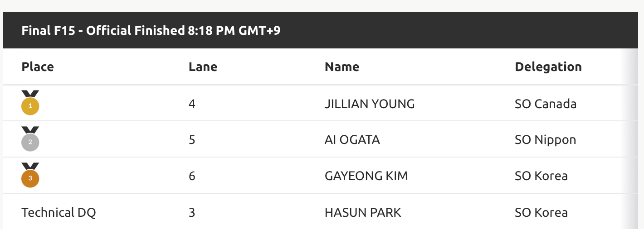Open AI OGATA athlete entry
This screenshot has width=644, height=229.
(x=352, y=140)
